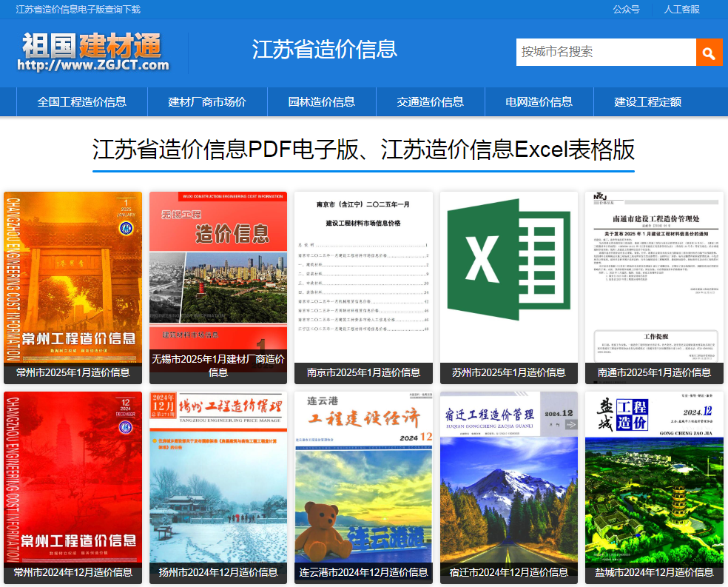This screenshot has height=587, width=728.
Task: Click caption 扬州市2024年12月造价信息
Action: tap(218, 572)
